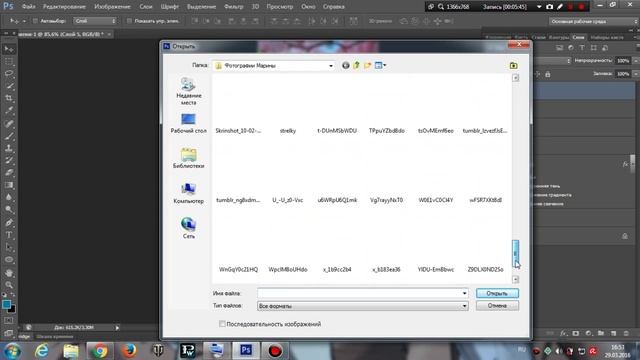Select the Healing Brush tool
The width and height of the screenshot is (640, 360).
tap(9, 123)
